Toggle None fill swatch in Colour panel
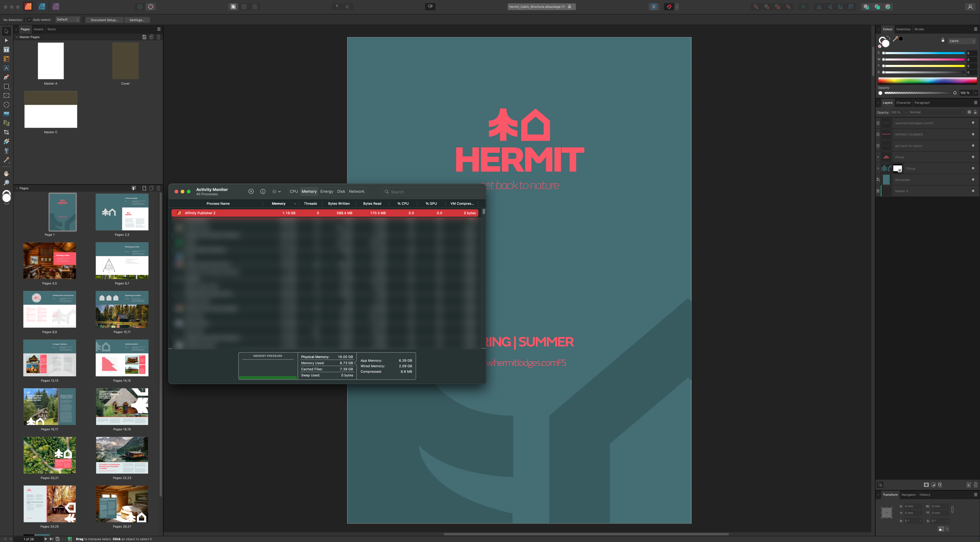The image size is (980, 542). [880, 46]
